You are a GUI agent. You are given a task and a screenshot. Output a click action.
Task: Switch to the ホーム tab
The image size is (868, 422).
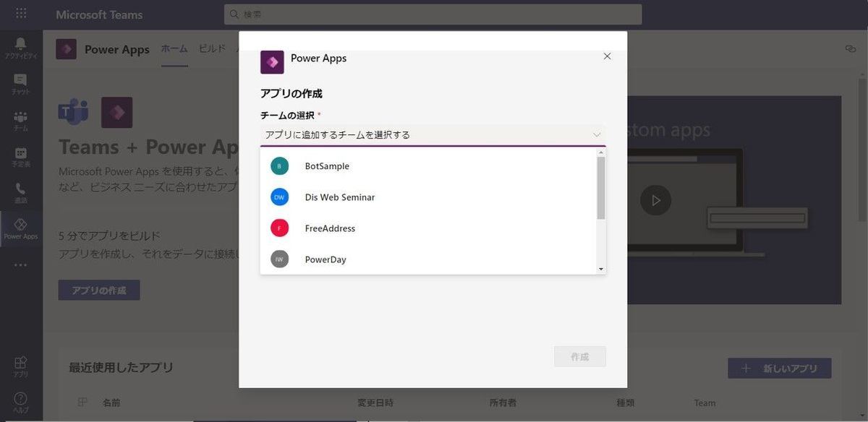point(174,49)
